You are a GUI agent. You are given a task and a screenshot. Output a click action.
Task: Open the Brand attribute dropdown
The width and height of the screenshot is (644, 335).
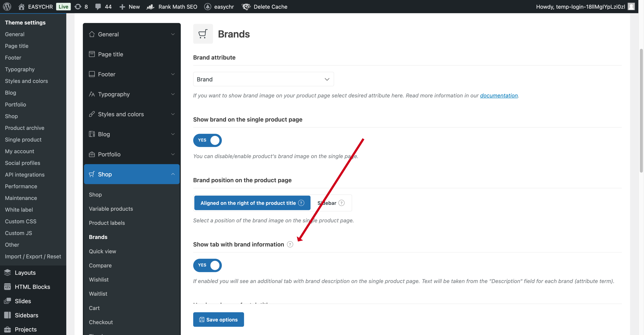point(264,79)
